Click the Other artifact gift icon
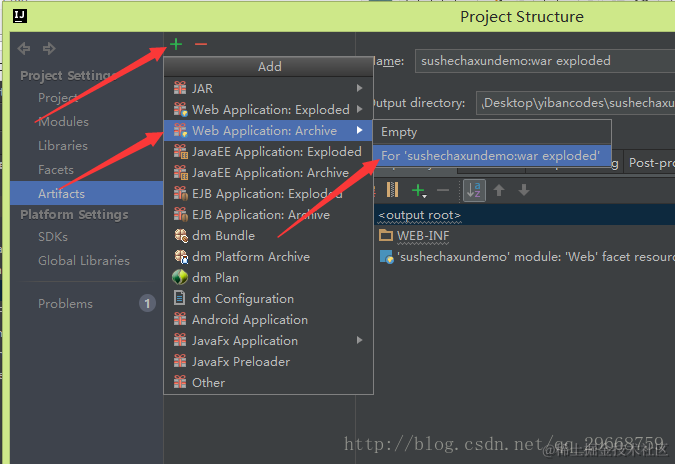Image resolution: width=675 pixels, height=464 pixels. coord(180,382)
